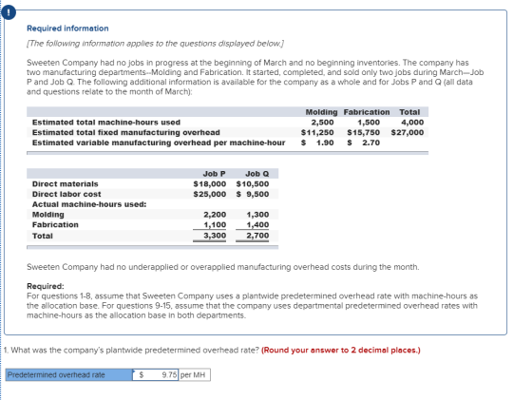Click the Required information heading

point(67,29)
